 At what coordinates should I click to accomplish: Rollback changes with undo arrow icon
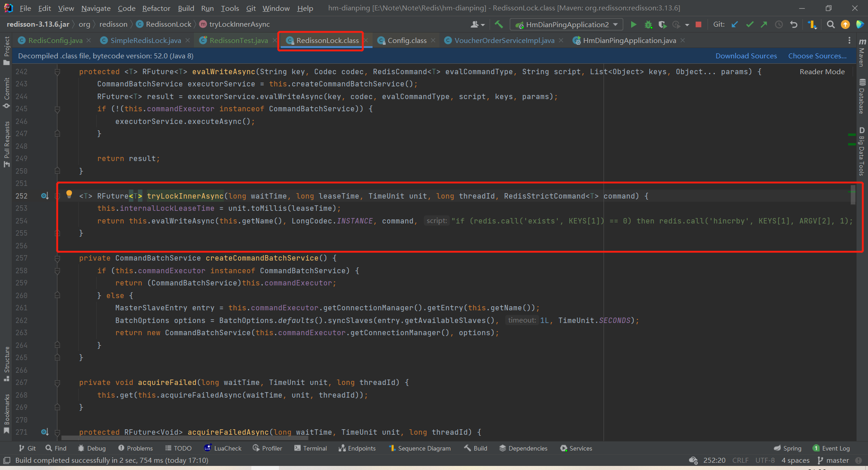pyautogui.click(x=794, y=24)
